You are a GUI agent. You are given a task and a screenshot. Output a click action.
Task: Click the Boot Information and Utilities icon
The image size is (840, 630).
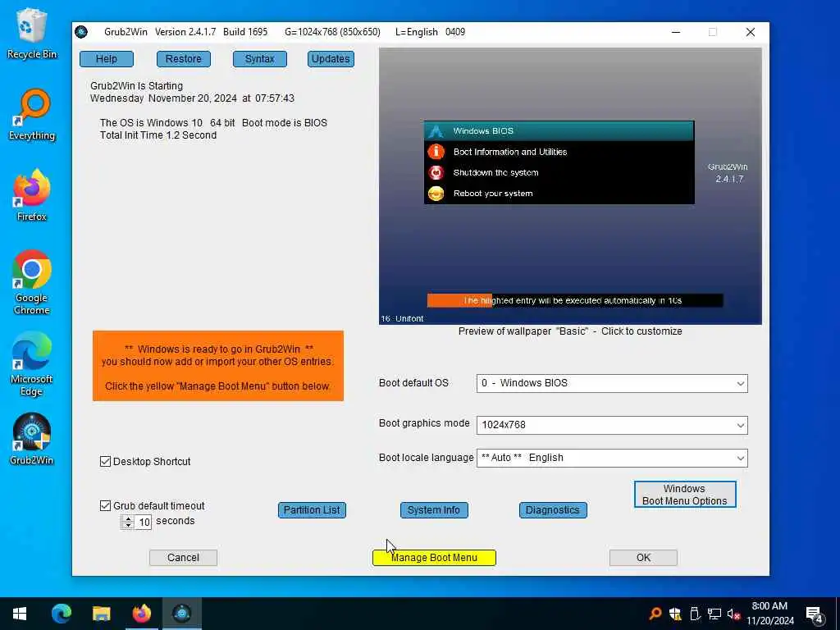click(436, 152)
